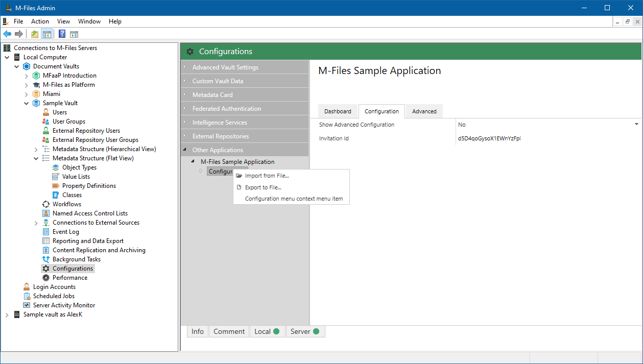Image resolution: width=643 pixels, height=364 pixels.
Task: Click the Performance gauge icon
Action: pos(46,278)
